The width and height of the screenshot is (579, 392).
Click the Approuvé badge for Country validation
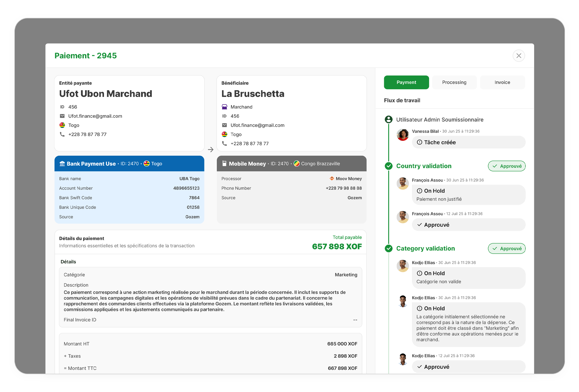[507, 166]
